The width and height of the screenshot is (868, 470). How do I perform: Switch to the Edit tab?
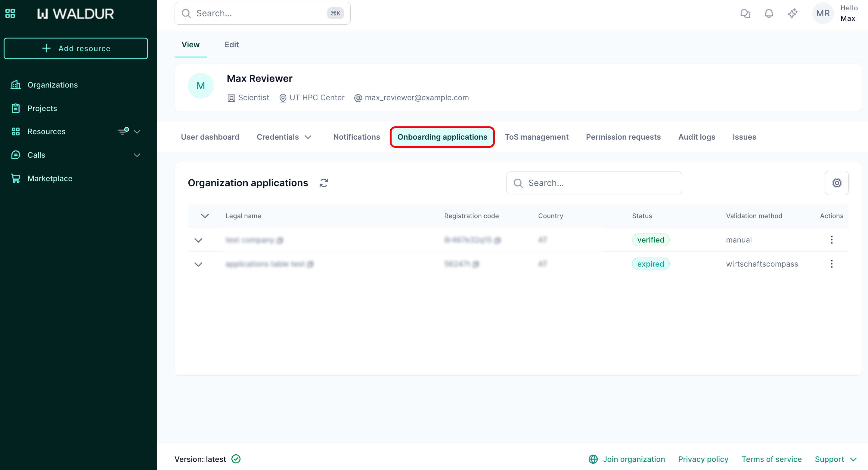(x=231, y=45)
